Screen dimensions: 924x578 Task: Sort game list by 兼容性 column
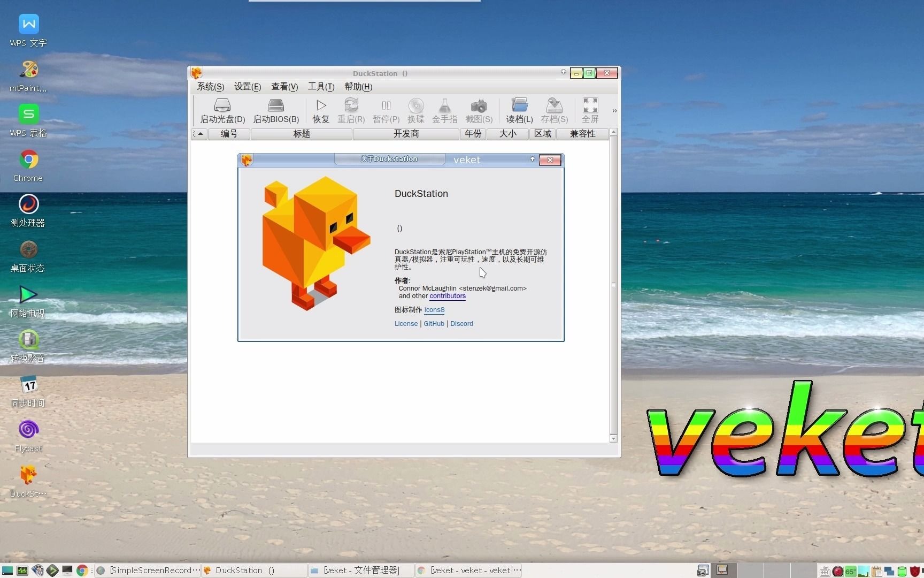click(582, 134)
